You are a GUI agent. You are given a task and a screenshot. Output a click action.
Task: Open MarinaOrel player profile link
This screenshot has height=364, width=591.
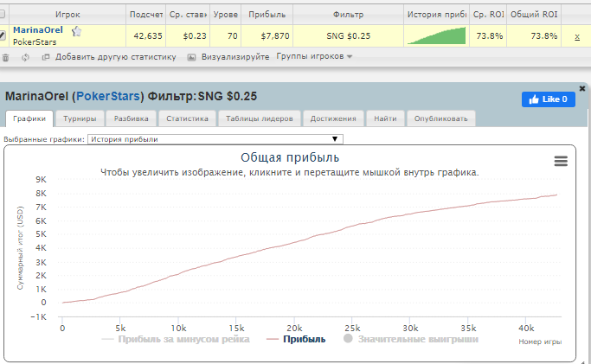click(x=38, y=30)
